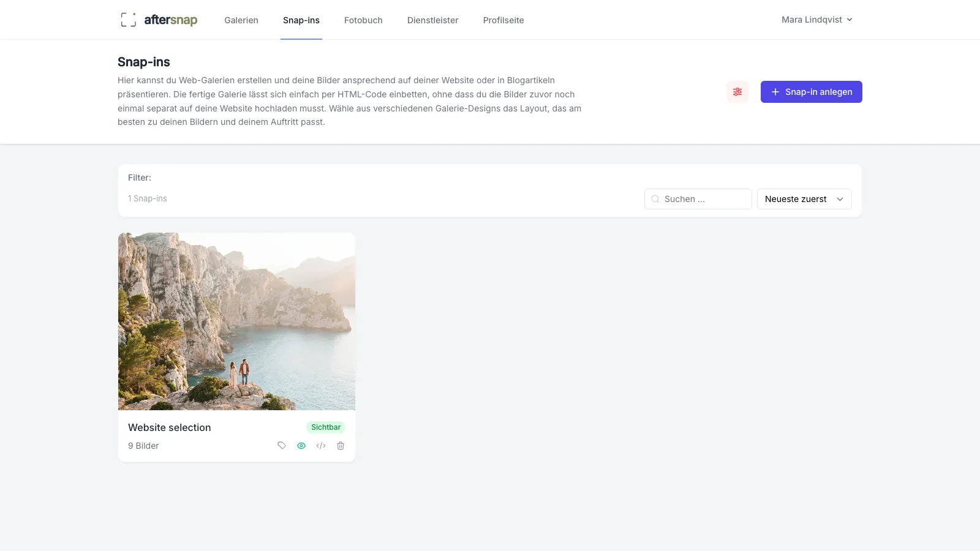Switch to the Dienstleister tab

click(433, 20)
